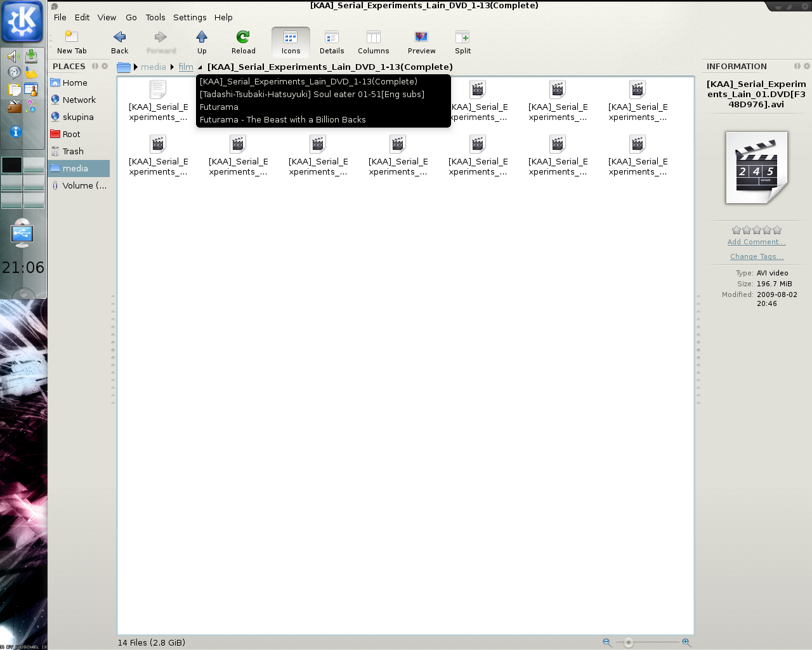Viewport: 812px width, 650px height.
Task: Click the green download tray icon
Action: click(31, 56)
